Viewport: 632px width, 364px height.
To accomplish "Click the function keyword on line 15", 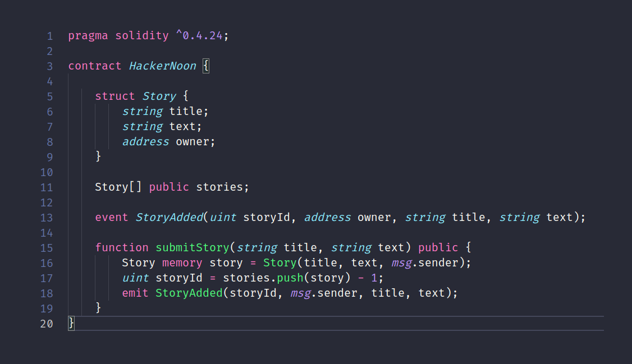I will (122, 248).
